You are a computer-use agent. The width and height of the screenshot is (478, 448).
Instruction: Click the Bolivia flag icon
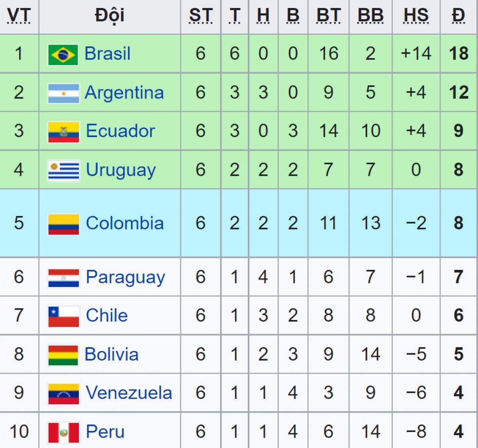pos(63,355)
